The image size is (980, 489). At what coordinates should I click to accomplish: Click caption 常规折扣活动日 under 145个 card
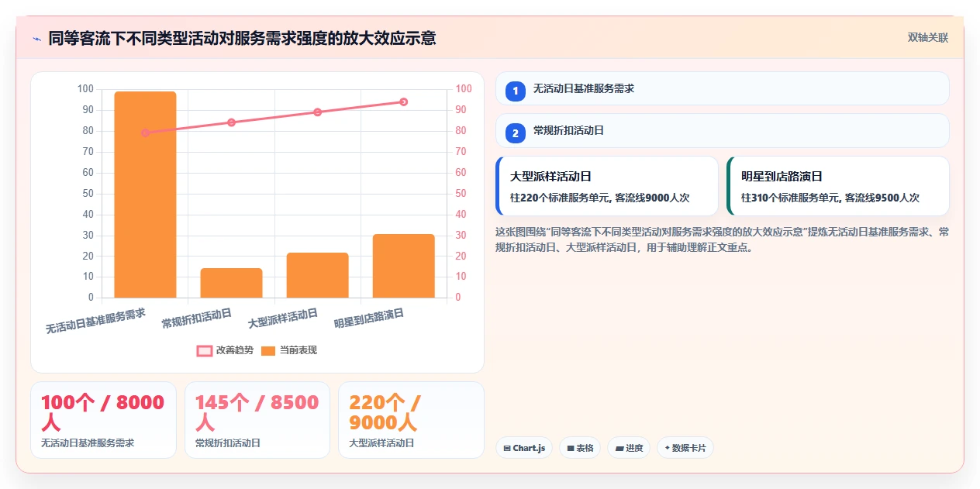[228, 443]
